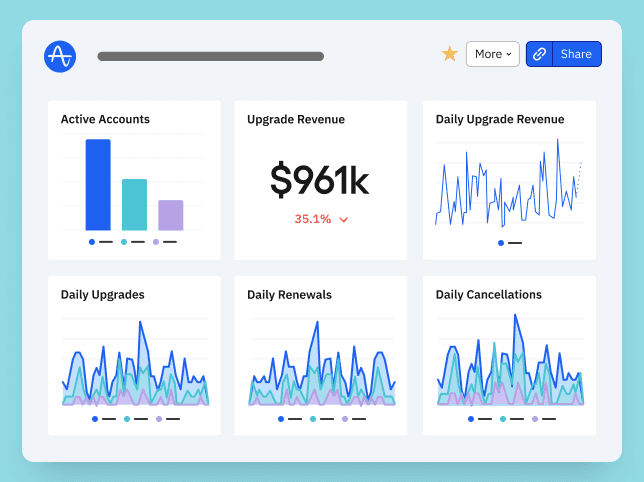Open the Daily Upgrade Revenue chart title
Image resolution: width=644 pixels, height=482 pixels.
coord(499,119)
